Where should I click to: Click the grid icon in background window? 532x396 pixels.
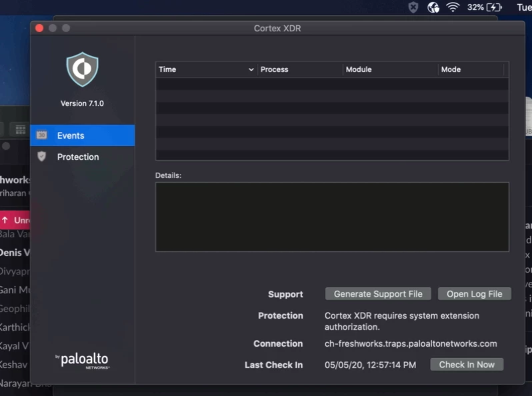tap(21, 129)
